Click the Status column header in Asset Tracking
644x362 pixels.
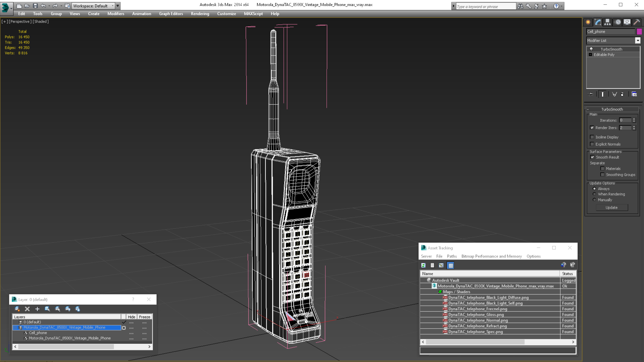point(568,274)
